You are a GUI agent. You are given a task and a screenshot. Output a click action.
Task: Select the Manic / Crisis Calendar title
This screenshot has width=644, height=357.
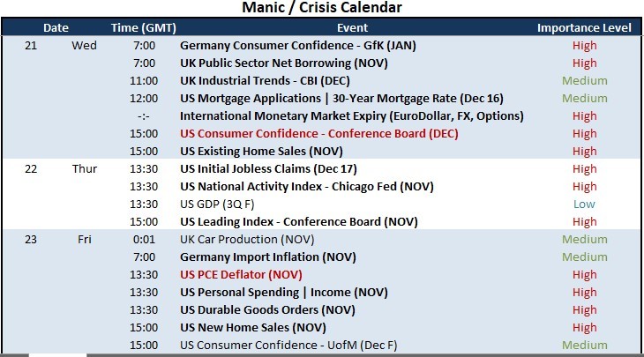322,7
